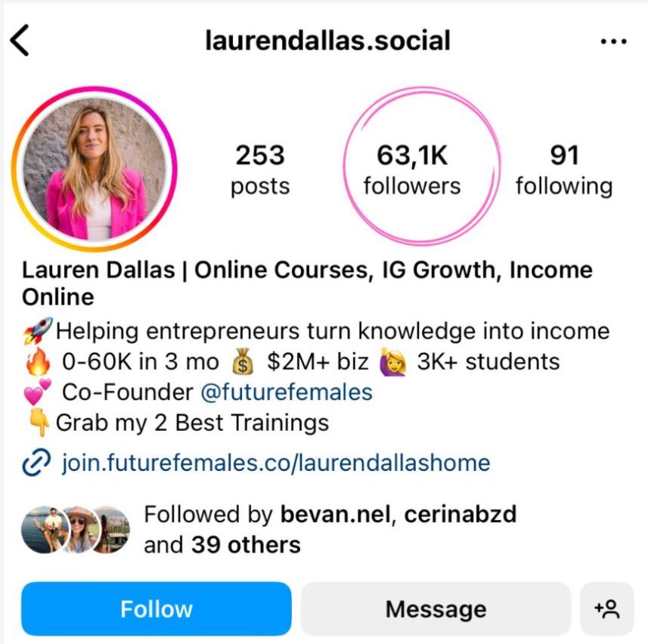Screen dimensions: 648x644
Task: Open the 39 others followers list
Action: (246, 545)
